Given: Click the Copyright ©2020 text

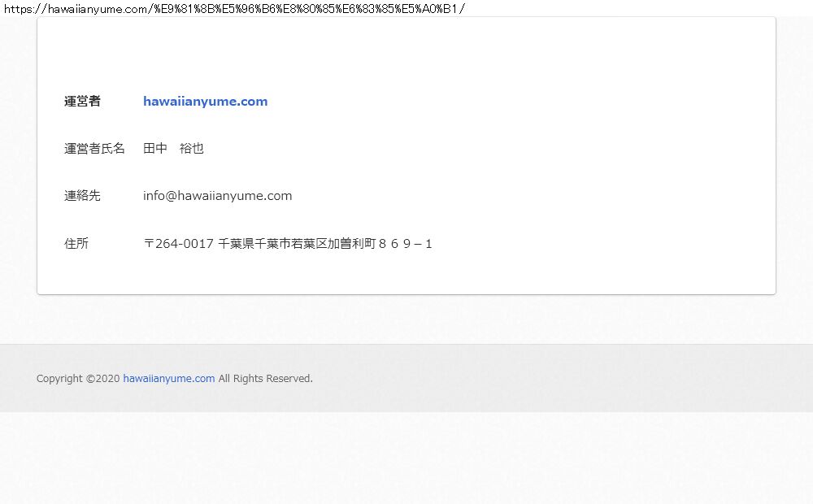Looking at the screenshot, I should coord(78,379).
